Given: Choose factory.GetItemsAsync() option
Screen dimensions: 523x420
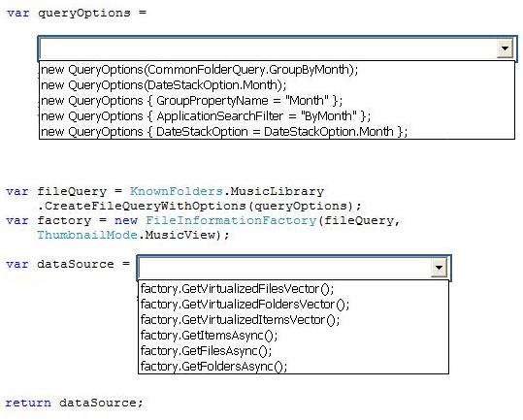Looking at the screenshot, I should coord(293,335).
